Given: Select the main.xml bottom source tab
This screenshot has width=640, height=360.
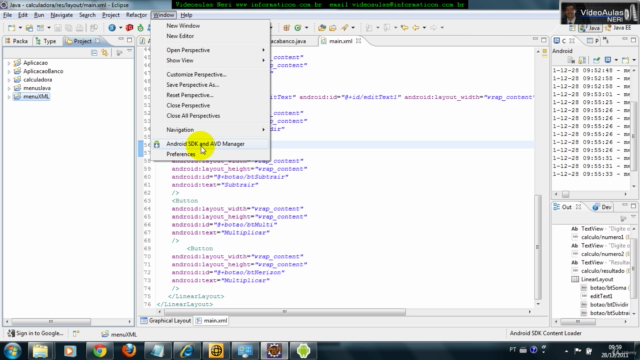Looking at the screenshot, I should click(x=211, y=320).
